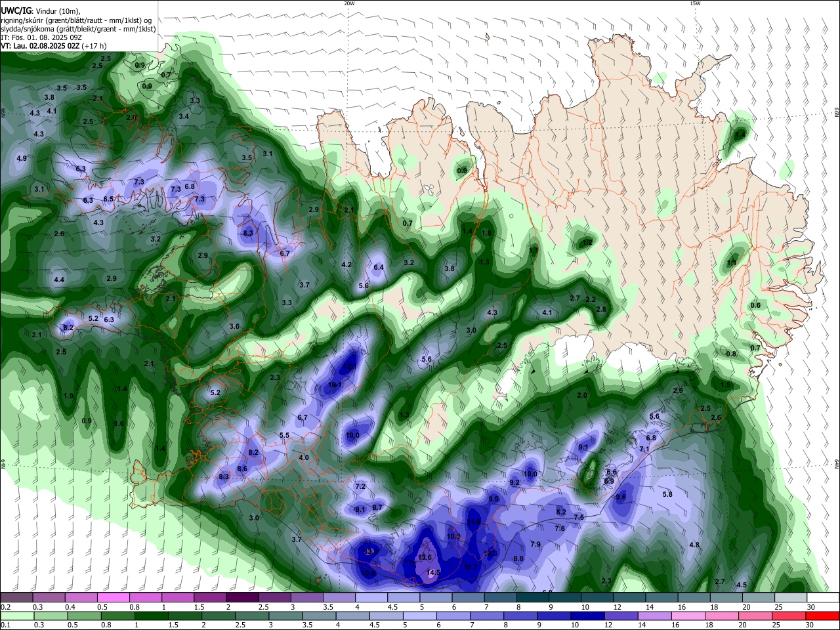Click the 6.4 precipitation value
This screenshot has height=630, width=840.
coord(379,267)
